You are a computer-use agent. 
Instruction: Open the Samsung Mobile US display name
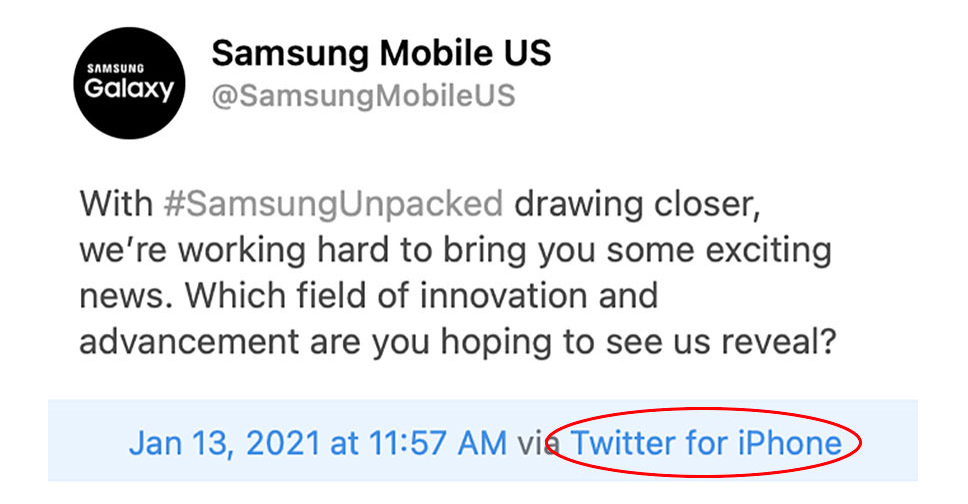click(x=381, y=53)
